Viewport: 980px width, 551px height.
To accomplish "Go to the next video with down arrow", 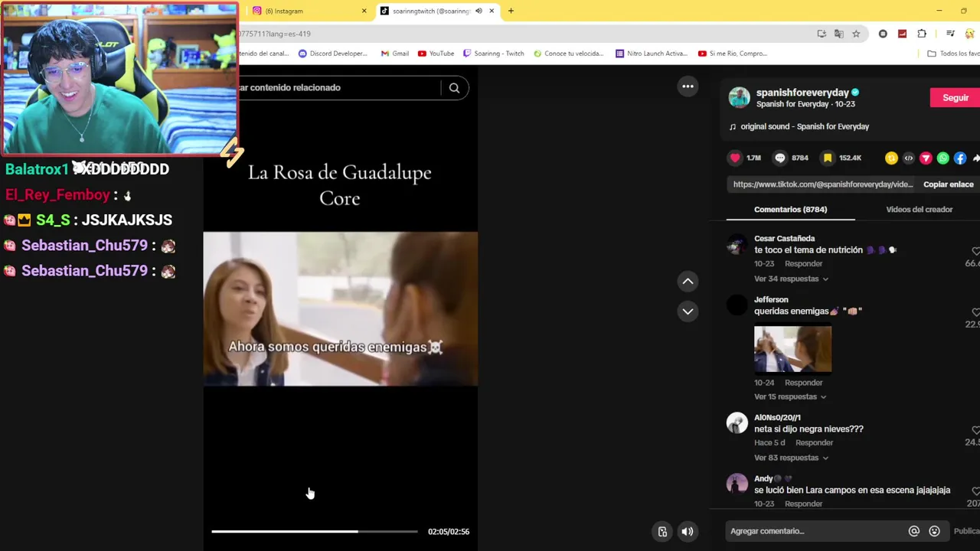I will pyautogui.click(x=688, y=311).
